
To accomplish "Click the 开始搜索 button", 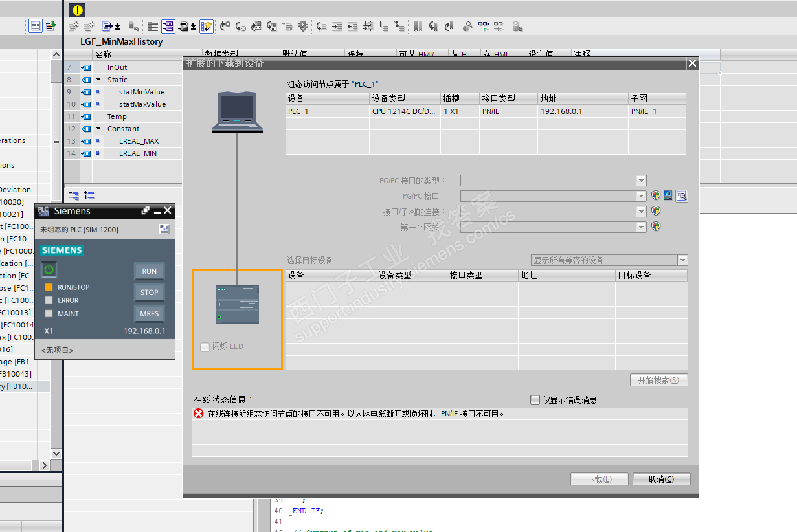I will point(658,380).
